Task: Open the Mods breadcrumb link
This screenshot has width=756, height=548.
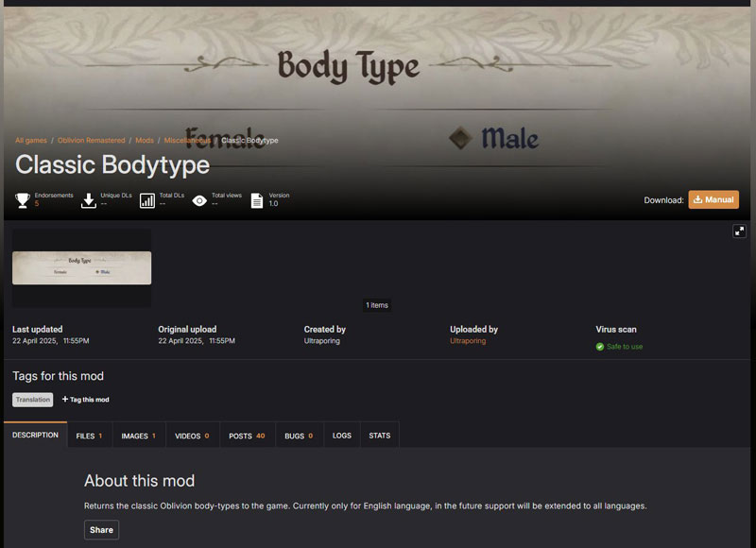Action: (x=145, y=140)
